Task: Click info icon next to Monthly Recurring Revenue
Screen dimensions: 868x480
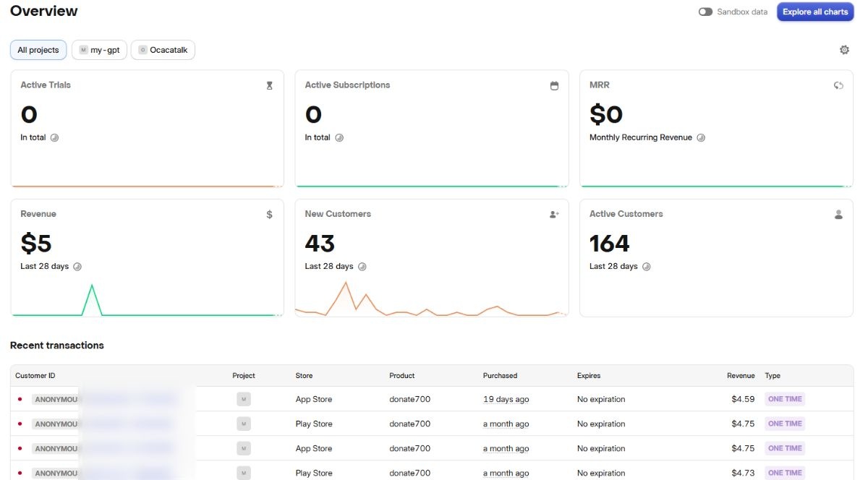Action: (x=700, y=137)
